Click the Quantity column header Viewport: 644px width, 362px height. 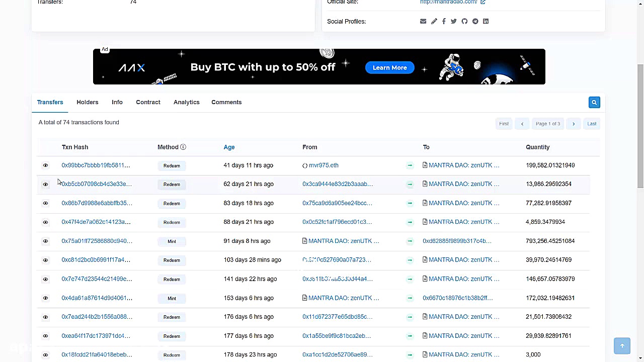[x=537, y=147]
